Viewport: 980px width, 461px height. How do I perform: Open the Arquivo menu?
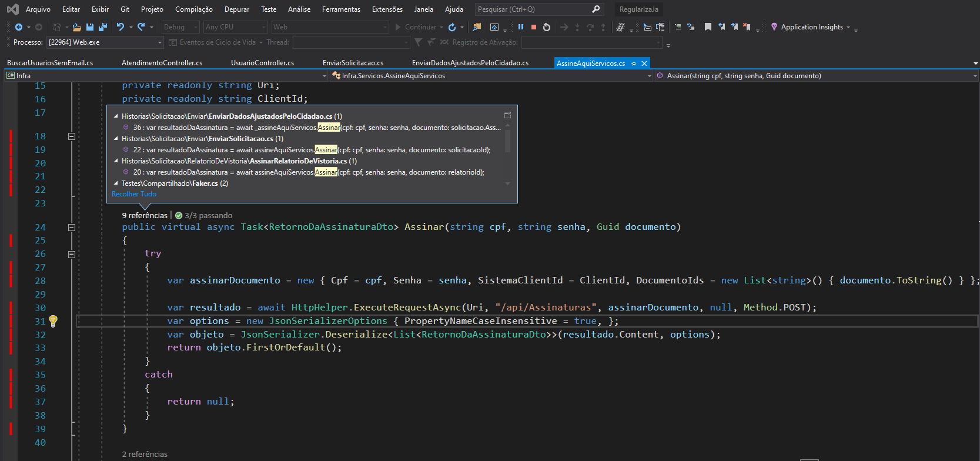coord(38,9)
